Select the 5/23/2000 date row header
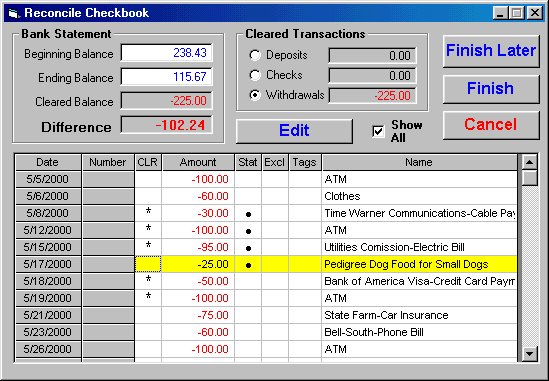 [48, 332]
